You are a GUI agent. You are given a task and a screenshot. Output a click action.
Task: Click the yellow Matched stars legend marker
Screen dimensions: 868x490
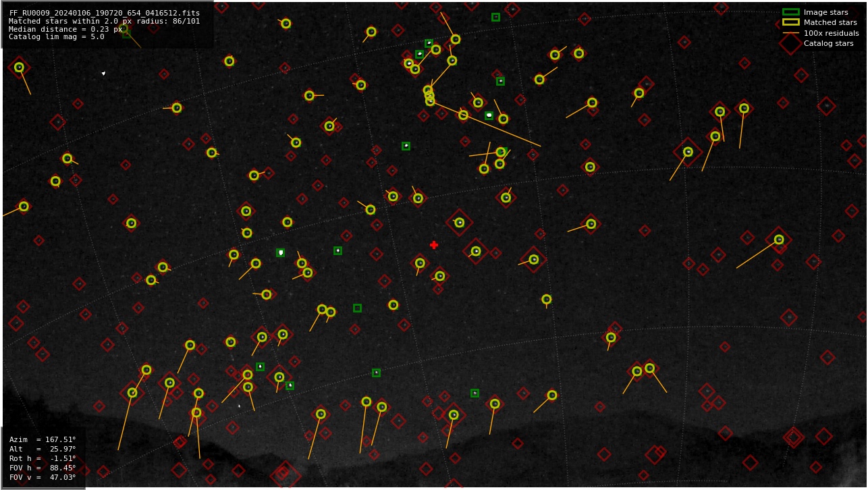click(790, 22)
